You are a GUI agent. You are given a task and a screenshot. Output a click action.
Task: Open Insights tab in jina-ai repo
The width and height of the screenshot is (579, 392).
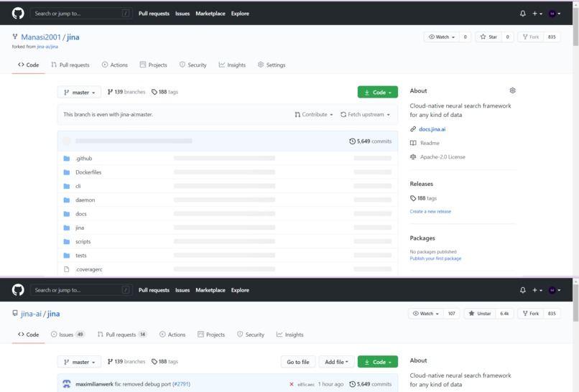click(290, 335)
